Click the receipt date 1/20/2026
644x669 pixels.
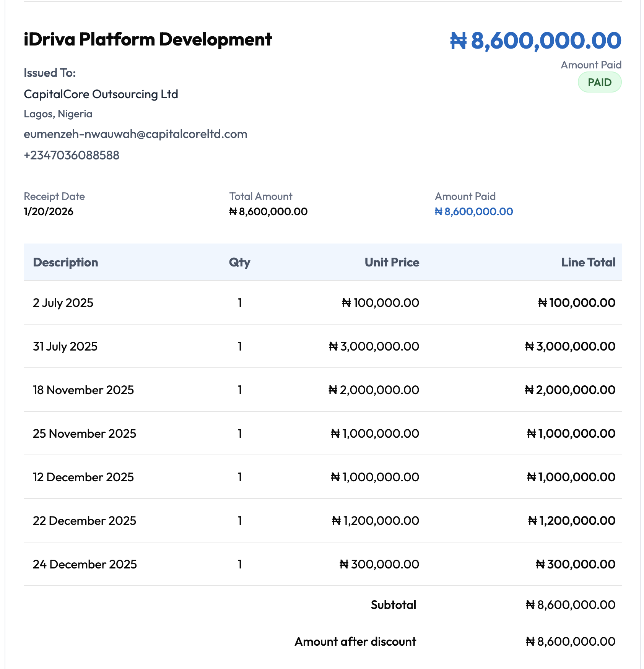pyautogui.click(x=49, y=212)
